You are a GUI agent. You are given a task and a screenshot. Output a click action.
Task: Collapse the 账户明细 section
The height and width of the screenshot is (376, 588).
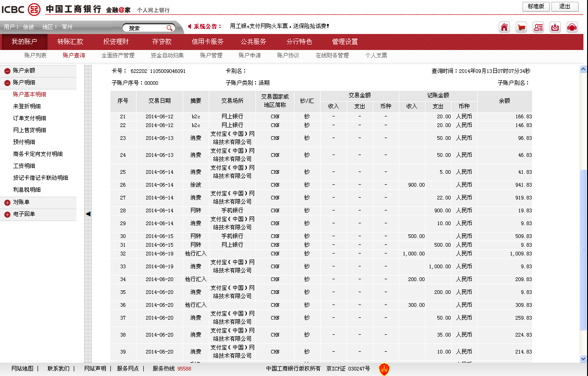7,83
